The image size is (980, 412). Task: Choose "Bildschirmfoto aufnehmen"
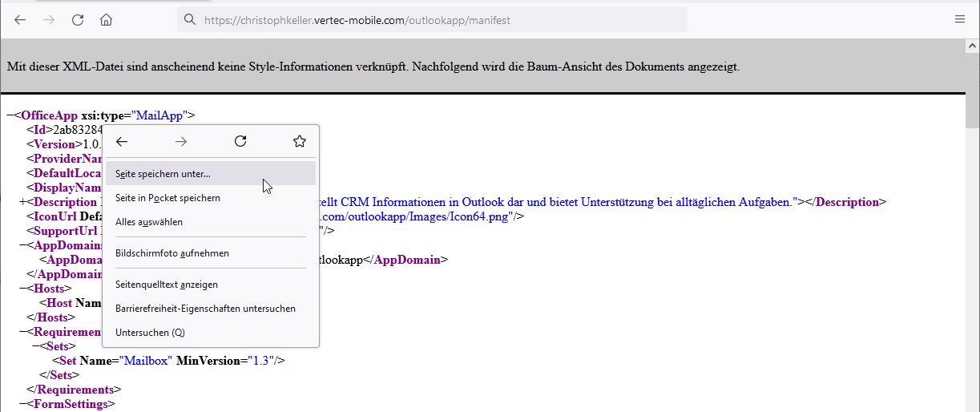(x=172, y=253)
